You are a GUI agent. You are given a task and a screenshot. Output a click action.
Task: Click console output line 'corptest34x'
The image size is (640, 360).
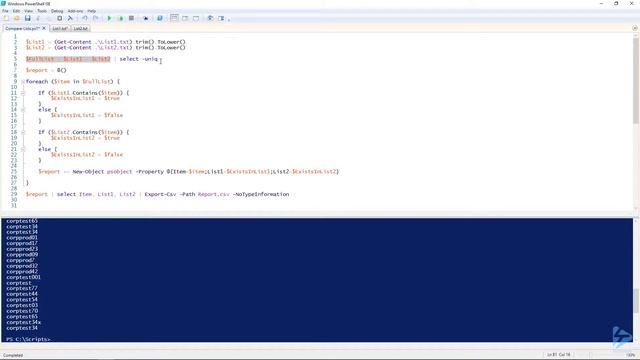click(x=23, y=322)
